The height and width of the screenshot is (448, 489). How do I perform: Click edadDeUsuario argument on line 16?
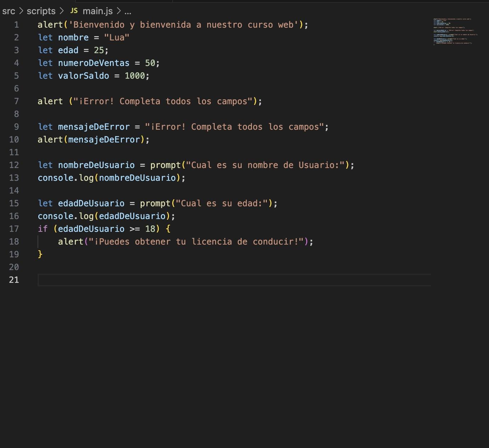tap(132, 216)
